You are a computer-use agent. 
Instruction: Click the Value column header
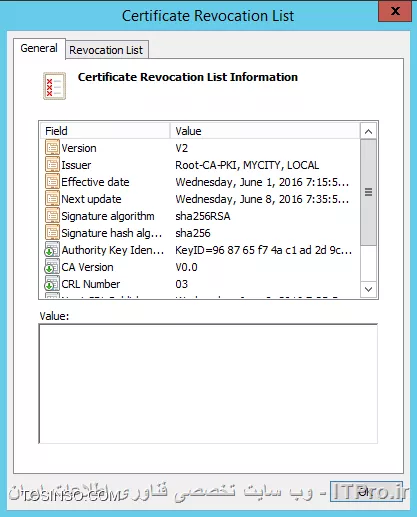(265, 131)
